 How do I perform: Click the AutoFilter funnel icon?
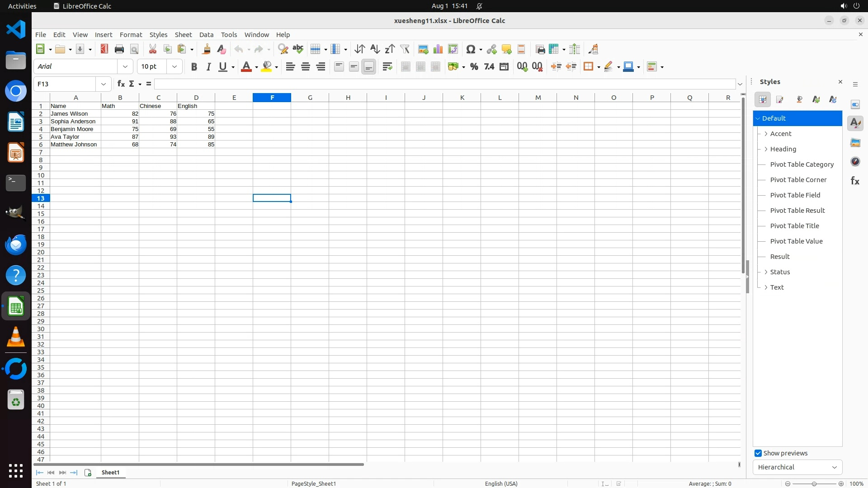[x=405, y=49]
